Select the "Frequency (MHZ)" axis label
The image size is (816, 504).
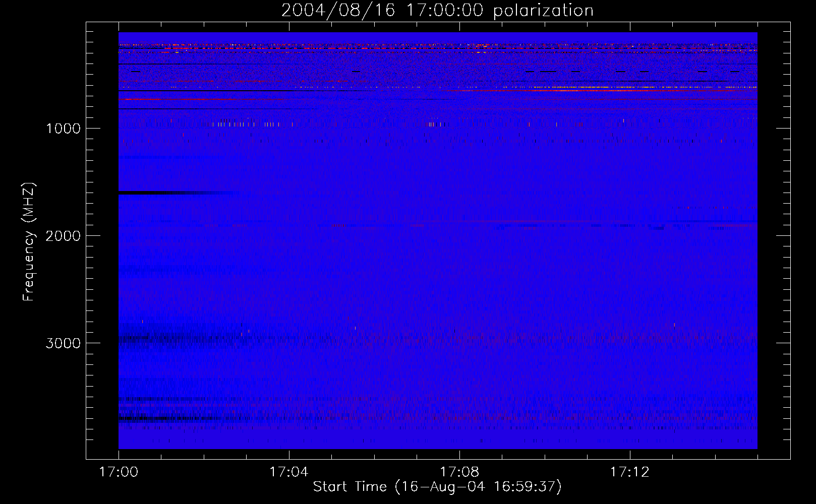point(29,242)
